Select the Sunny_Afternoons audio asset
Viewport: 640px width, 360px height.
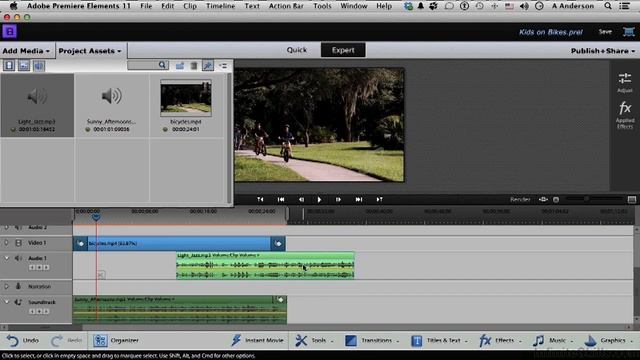point(111,105)
